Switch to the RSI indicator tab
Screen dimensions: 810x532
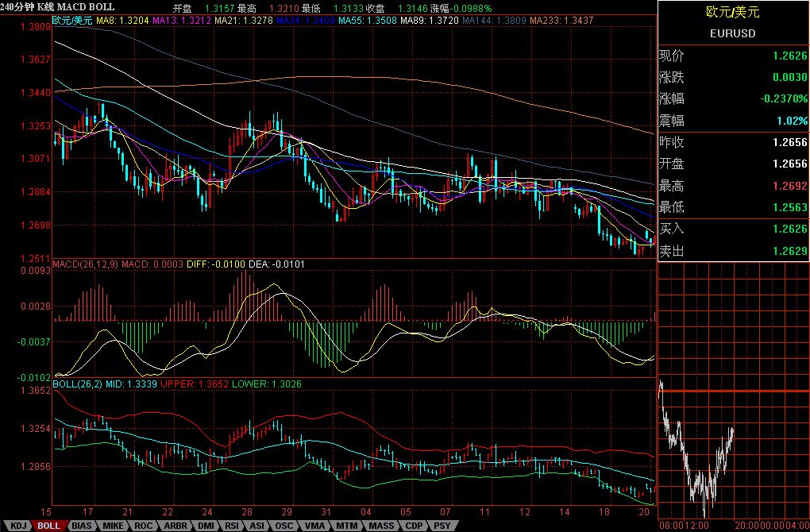233,526
